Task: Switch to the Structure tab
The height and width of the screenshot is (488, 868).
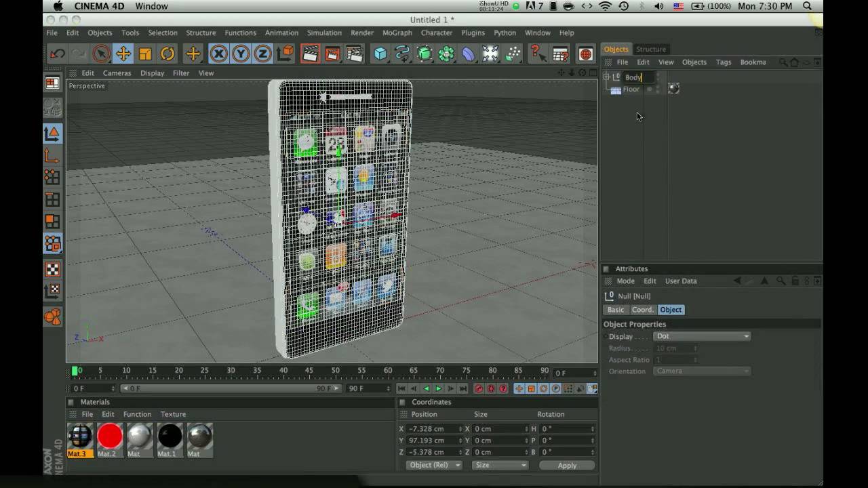Action: [x=650, y=49]
